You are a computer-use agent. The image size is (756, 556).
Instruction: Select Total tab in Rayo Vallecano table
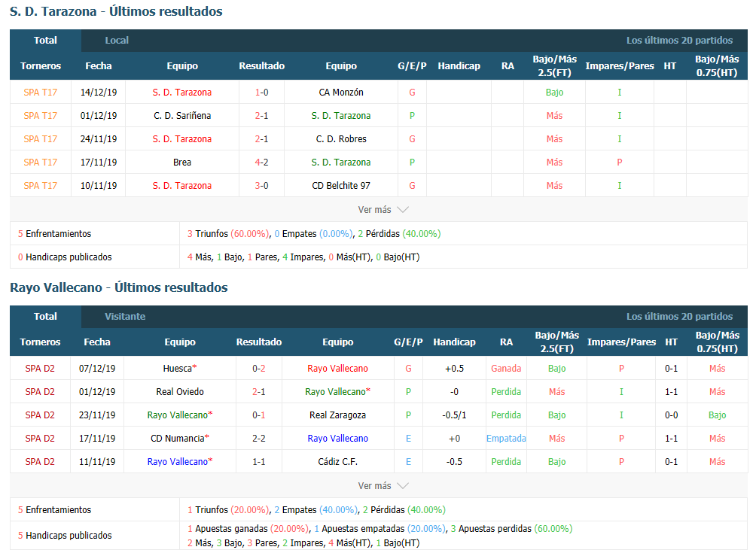coord(45,317)
